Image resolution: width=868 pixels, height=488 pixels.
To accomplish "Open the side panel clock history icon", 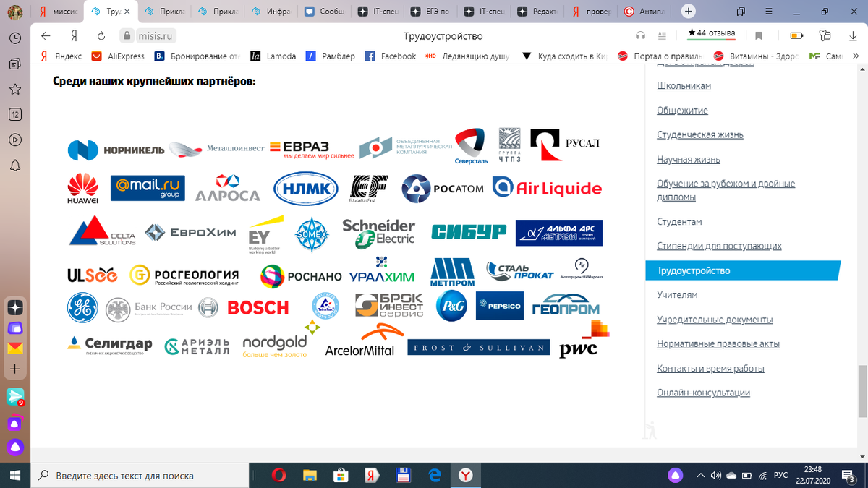I will (15, 39).
